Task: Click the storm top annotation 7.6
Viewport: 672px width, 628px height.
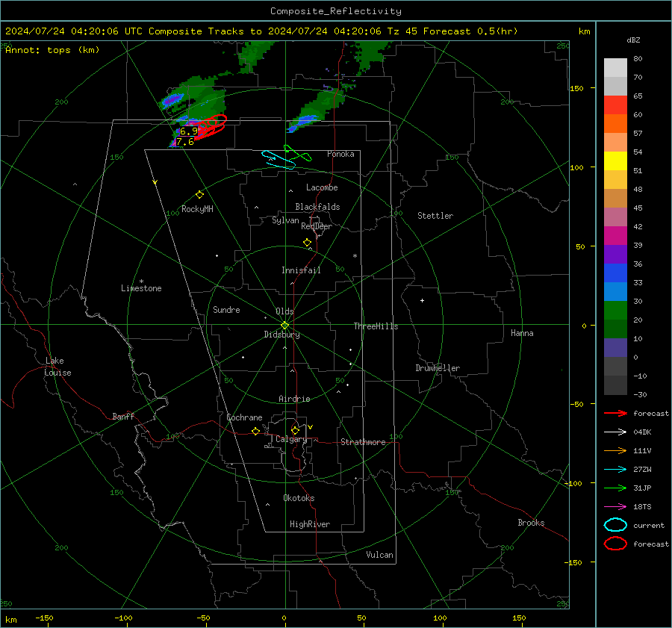Action: click(184, 142)
